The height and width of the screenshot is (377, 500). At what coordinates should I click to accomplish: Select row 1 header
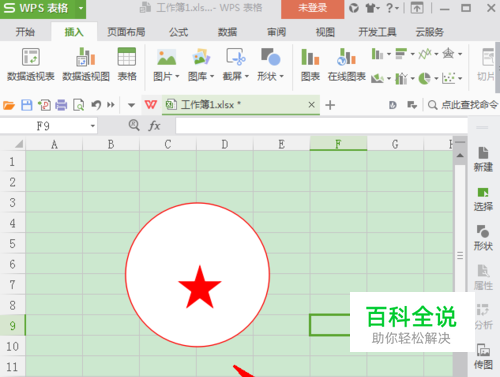(x=12, y=162)
